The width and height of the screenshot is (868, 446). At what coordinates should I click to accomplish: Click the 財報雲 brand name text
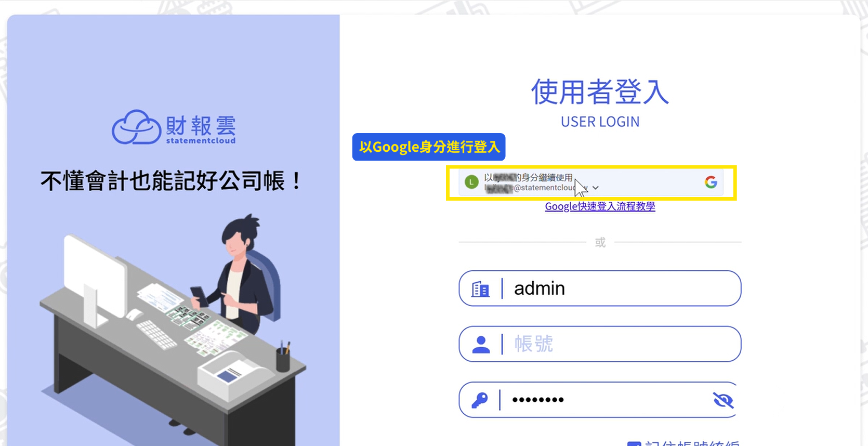coord(201,125)
